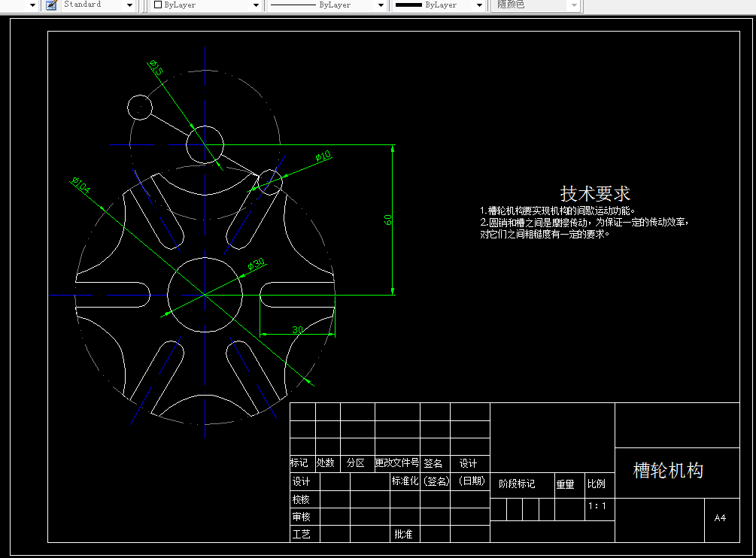The image size is (756, 558).
Task: Select requirement line 2 about 摩擦传动
Action: click(x=584, y=222)
